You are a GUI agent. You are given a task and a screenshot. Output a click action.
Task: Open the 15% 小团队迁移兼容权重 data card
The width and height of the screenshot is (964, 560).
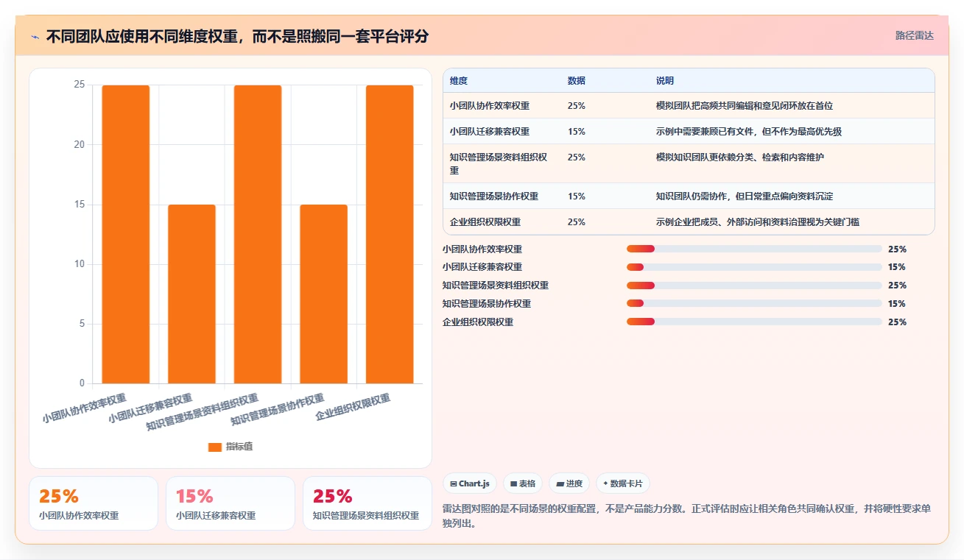tap(231, 503)
